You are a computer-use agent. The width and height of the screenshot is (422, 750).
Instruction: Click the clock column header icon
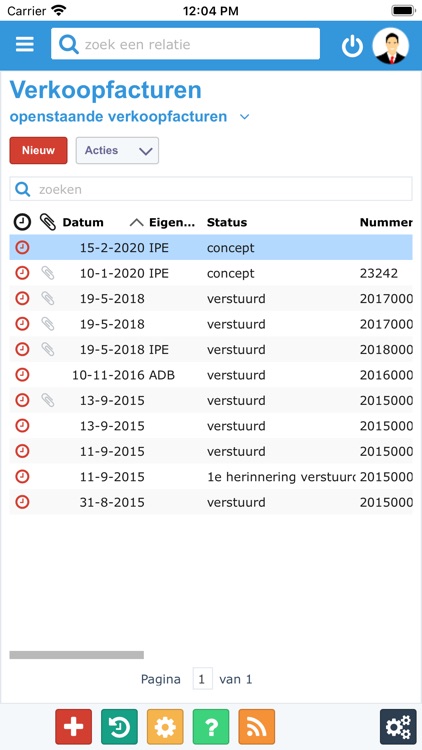coord(22,222)
